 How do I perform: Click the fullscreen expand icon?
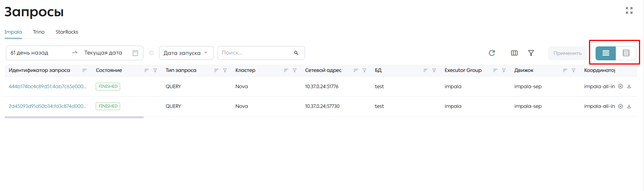coord(629,10)
